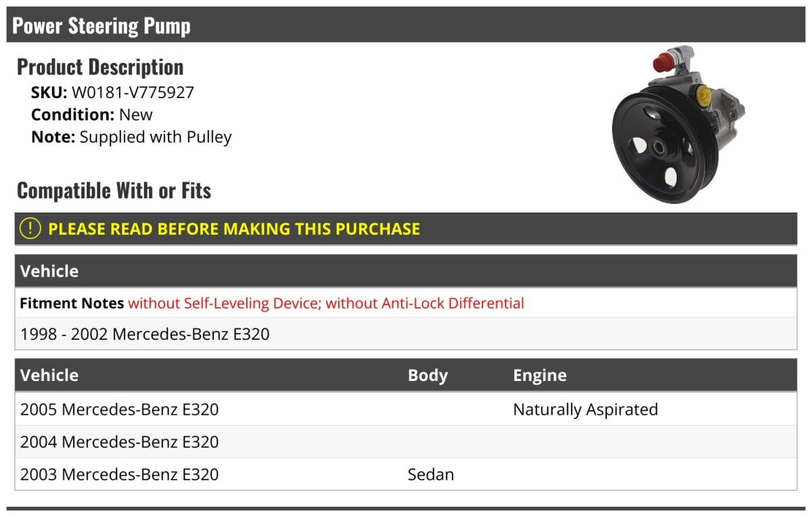Click the Naturally Aspirated engine cell

point(585,409)
